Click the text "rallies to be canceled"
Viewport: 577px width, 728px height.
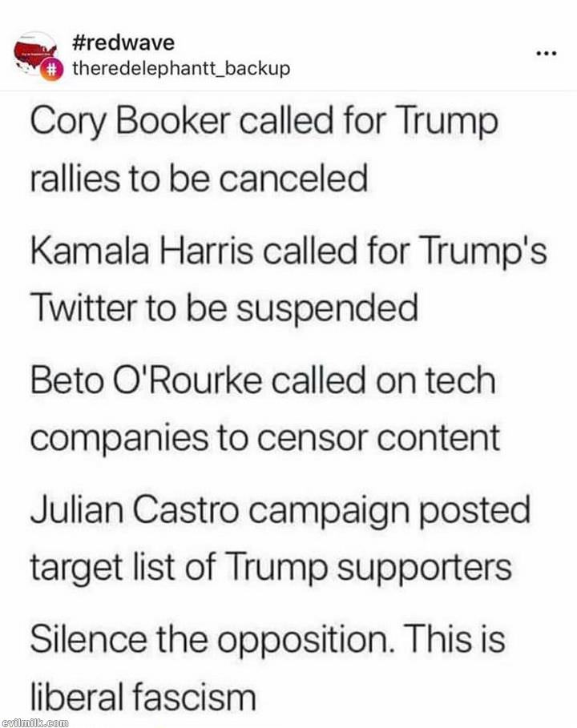coord(199,179)
